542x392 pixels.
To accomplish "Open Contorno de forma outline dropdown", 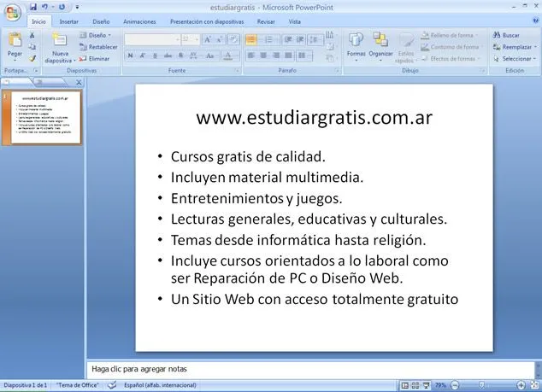I will (451, 47).
